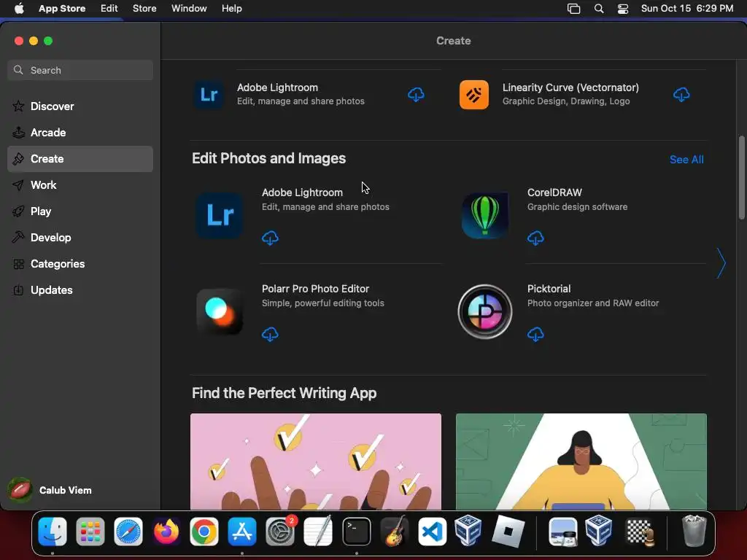The height and width of the screenshot is (560, 747).
Task: Launch Visual Studio Code from the Dock
Action: tap(432, 532)
